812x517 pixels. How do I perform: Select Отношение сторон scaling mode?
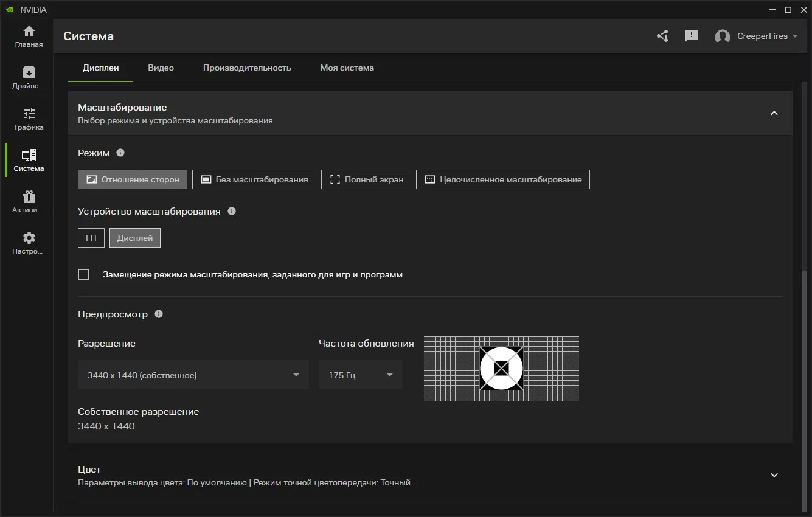coord(133,179)
